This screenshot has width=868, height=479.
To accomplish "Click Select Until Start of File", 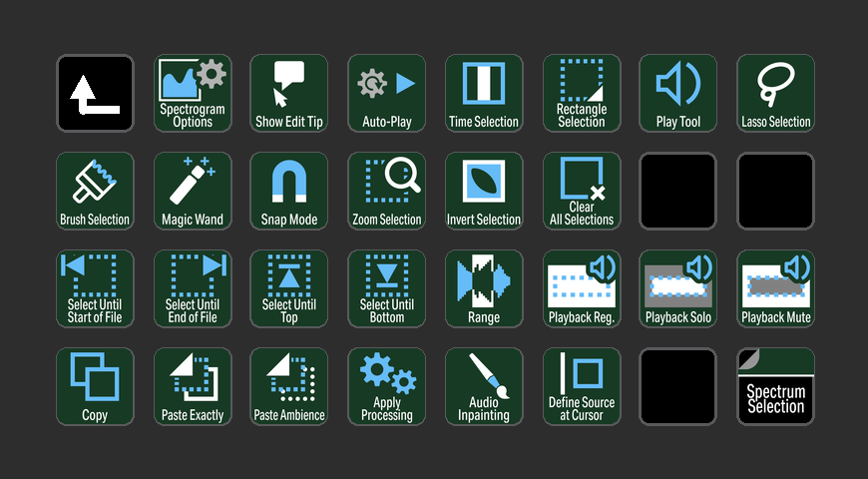I will (95, 288).
